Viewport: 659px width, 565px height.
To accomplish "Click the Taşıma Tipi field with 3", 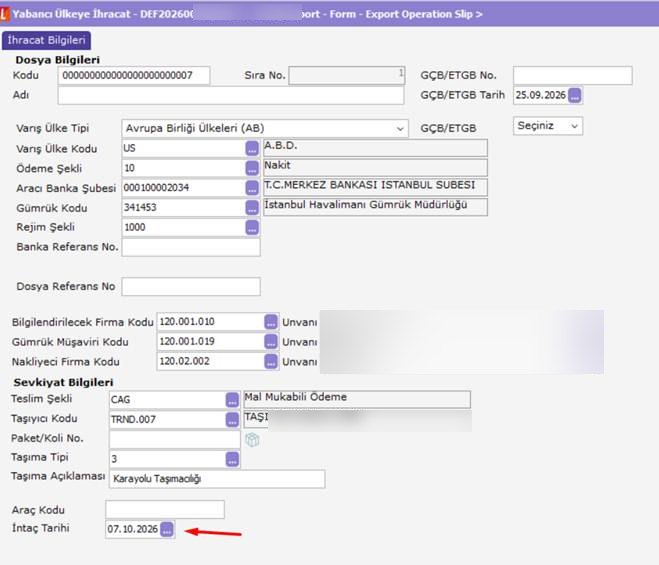I will tap(168, 459).
